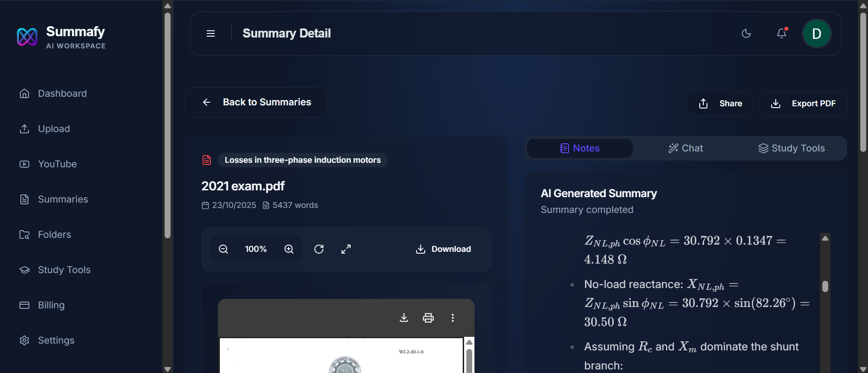Click the summary panel scrollbar thumb
868x373 pixels.
(x=825, y=286)
